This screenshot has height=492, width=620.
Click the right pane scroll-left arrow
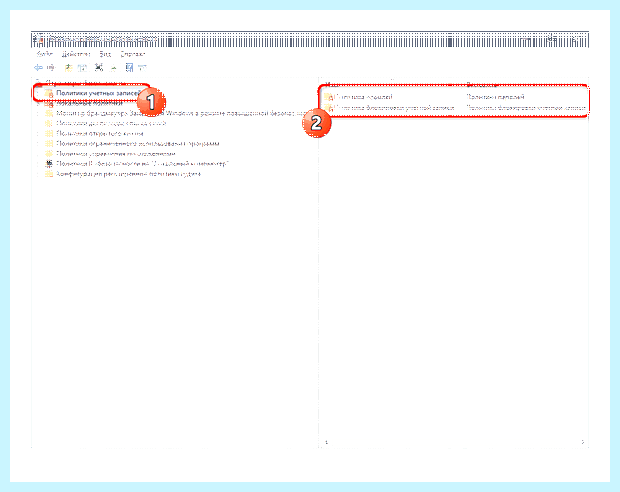click(x=326, y=442)
